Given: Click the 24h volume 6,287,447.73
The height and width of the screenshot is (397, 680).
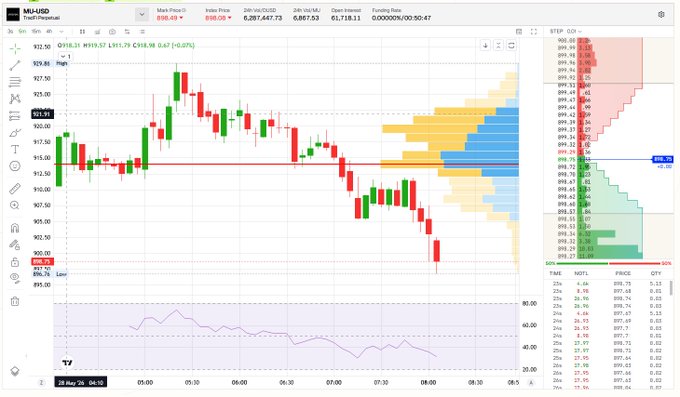Looking at the screenshot, I should (262, 18).
